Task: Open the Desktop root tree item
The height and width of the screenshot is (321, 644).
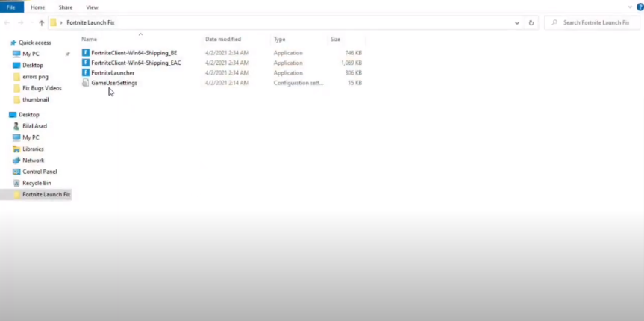Action: tap(29, 115)
